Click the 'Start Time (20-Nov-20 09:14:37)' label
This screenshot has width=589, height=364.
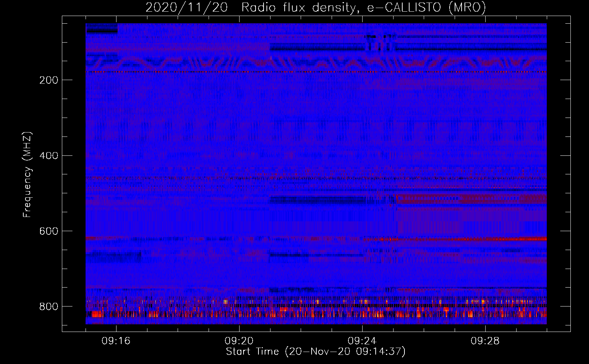click(316, 352)
